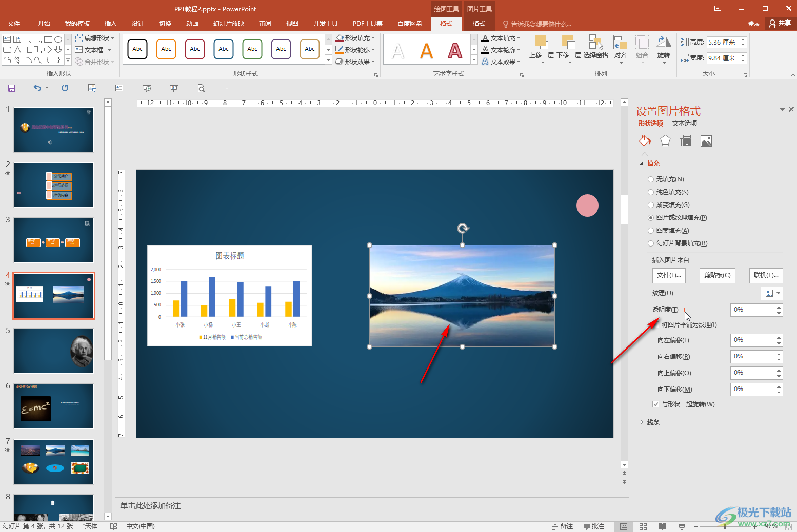Image resolution: width=797 pixels, height=532 pixels.
Task: Open the Selection Pane (选择窗格)
Action: click(596, 48)
